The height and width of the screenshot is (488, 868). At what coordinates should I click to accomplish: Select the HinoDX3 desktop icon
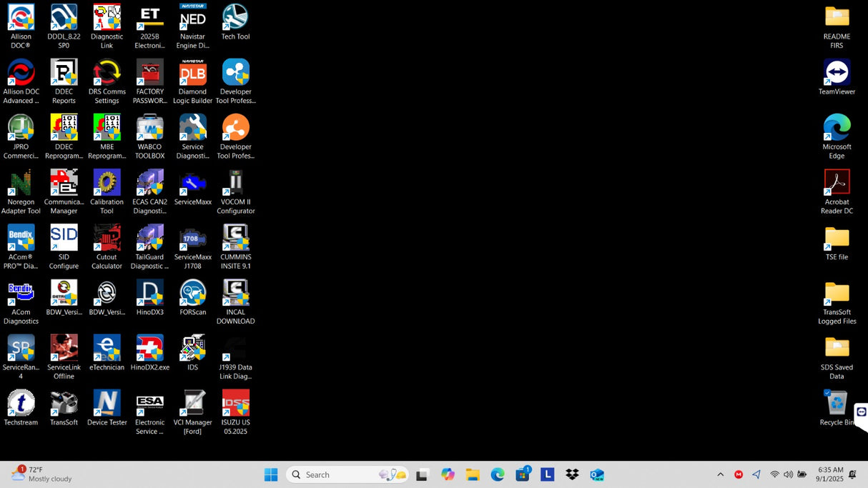click(x=149, y=293)
